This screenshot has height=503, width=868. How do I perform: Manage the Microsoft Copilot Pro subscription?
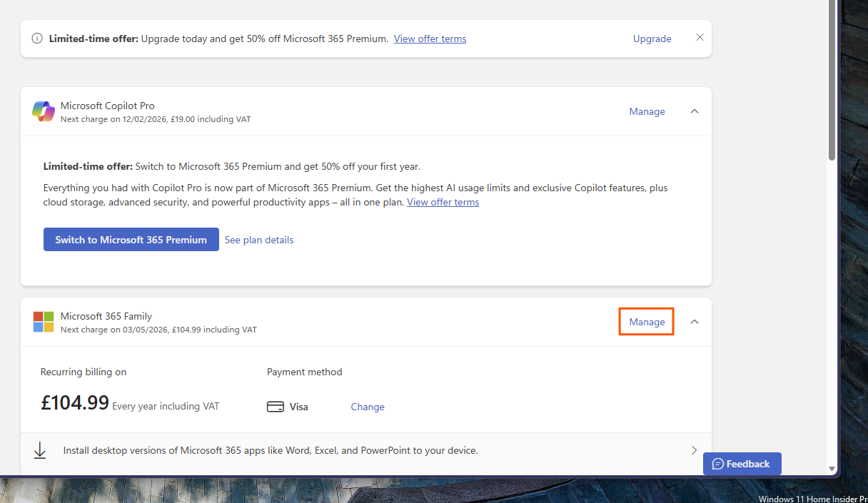(x=647, y=111)
